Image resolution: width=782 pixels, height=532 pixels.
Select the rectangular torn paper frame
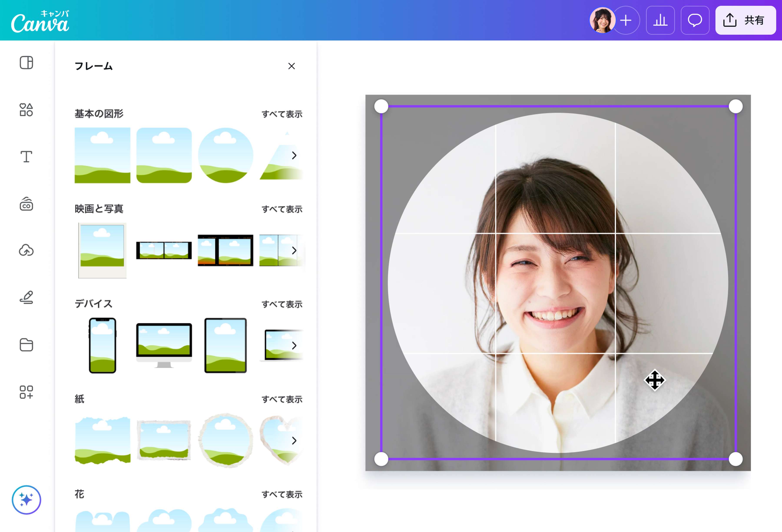click(x=164, y=441)
